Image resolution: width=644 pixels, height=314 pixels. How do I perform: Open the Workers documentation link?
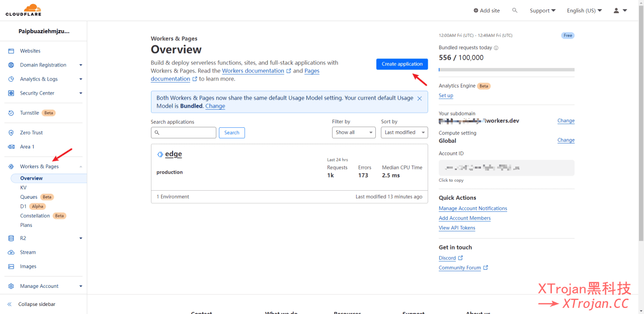click(x=253, y=71)
